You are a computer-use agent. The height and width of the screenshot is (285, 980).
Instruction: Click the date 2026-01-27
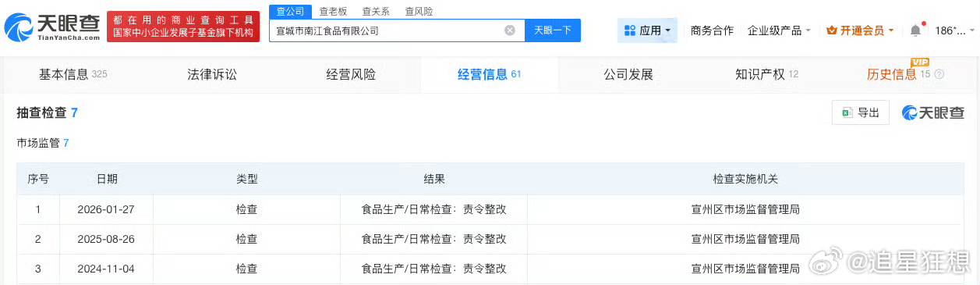(107, 209)
